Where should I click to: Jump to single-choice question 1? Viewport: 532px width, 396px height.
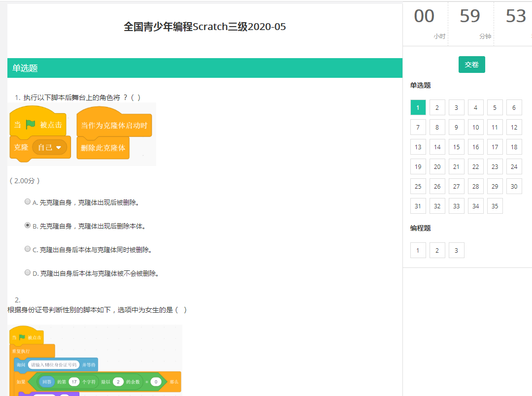418,107
